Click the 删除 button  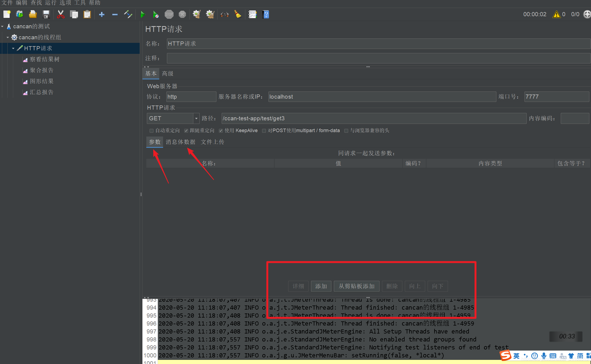point(392,286)
